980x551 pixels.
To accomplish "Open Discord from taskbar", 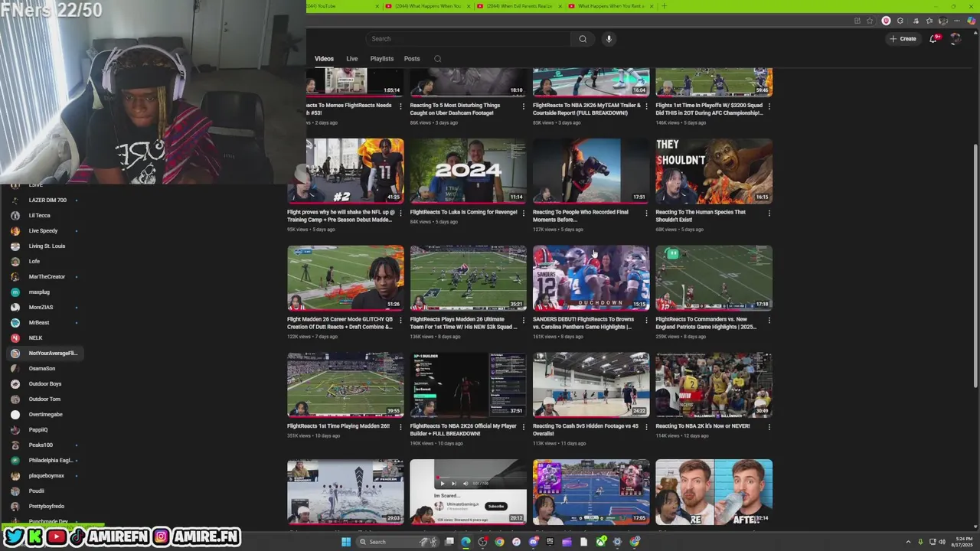I will click(x=534, y=542).
